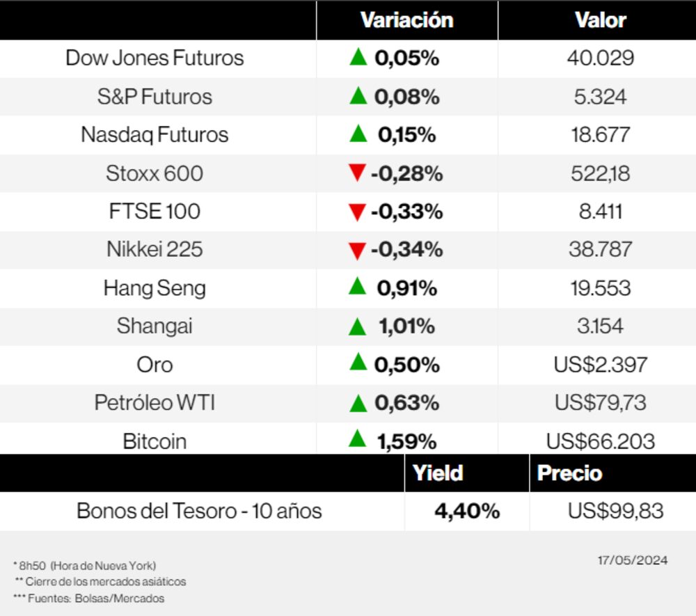Viewport: 696px width, 616px height.
Task: Click the Bonos del Tesoro - 10 años label
Action: coord(199,511)
